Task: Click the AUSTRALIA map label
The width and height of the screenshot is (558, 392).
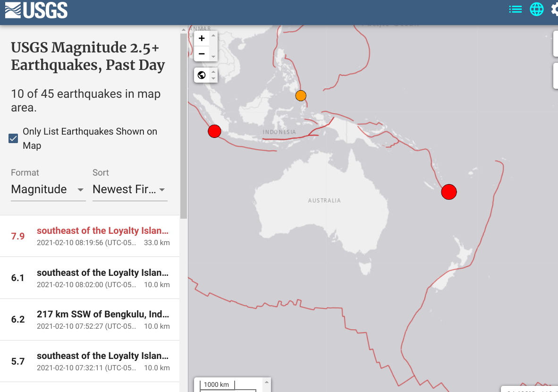Action: [x=324, y=200]
